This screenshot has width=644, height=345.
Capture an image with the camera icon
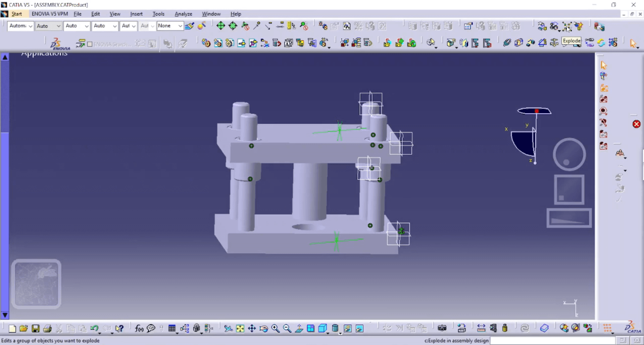[x=442, y=328]
